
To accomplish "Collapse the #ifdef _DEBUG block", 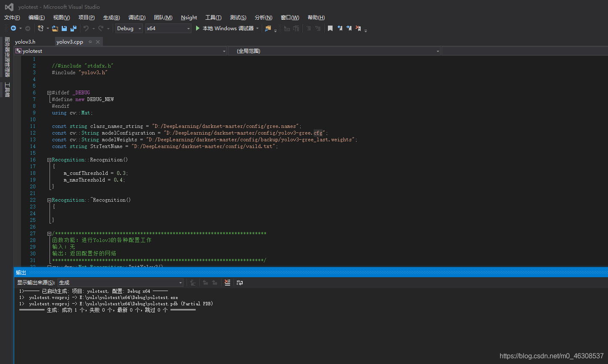I will click(49, 93).
